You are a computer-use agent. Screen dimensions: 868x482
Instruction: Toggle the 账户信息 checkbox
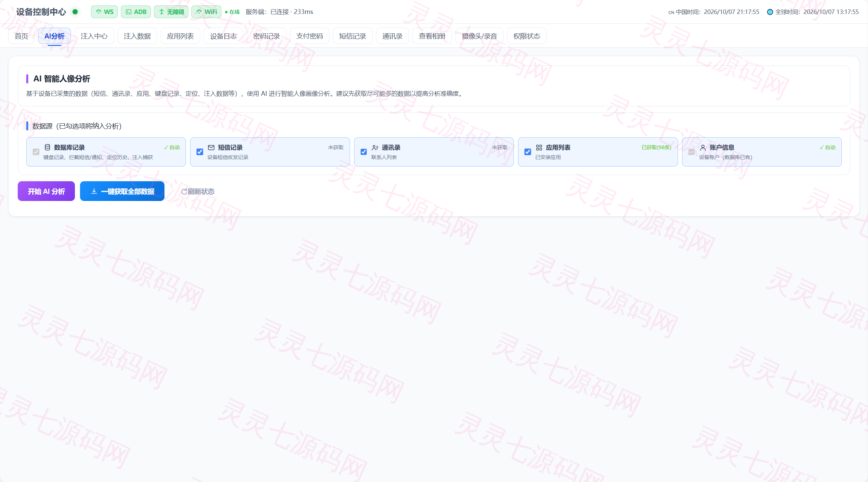[x=692, y=152]
